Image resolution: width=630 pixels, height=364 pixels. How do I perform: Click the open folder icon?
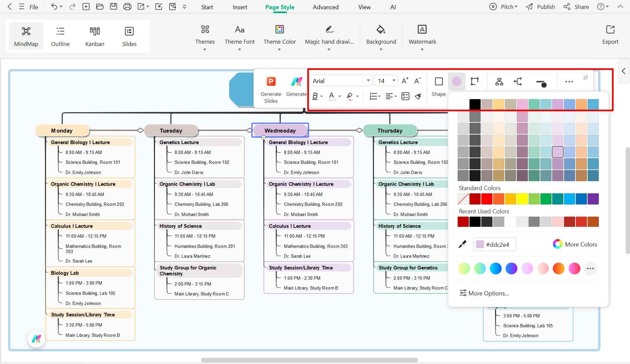100,7
